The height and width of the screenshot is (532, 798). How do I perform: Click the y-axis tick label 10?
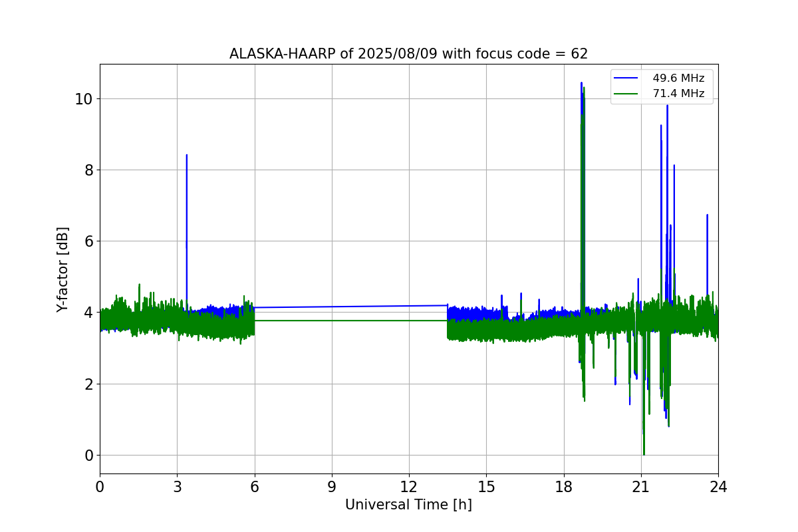click(83, 99)
